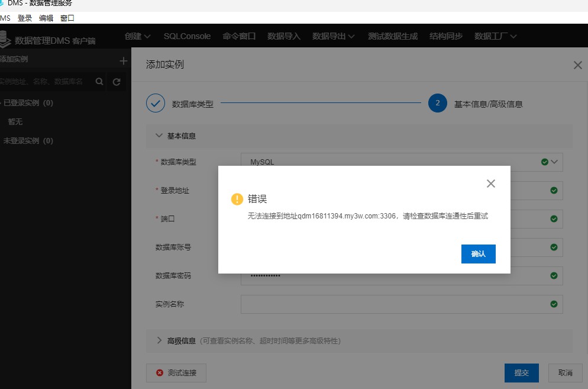Open 结构同步 in the top navigation
Viewport: 588px width, 389px height.
(x=446, y=37)
